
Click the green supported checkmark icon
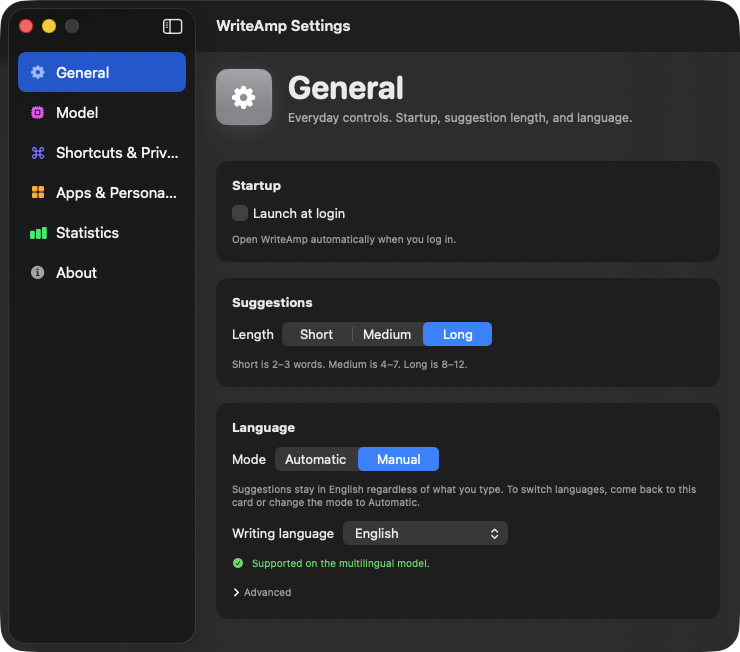pos(238,563)
